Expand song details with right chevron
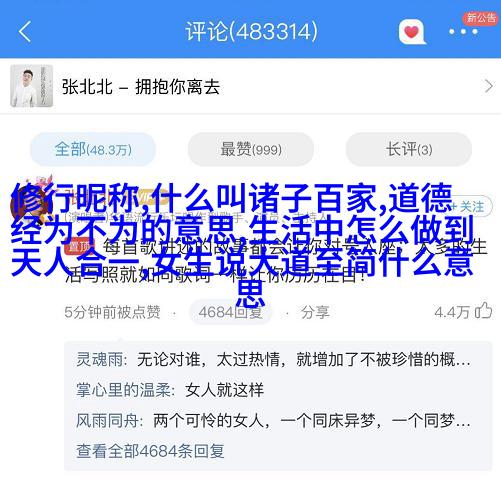The image size is (501, 485). click(x=488, y=86)
